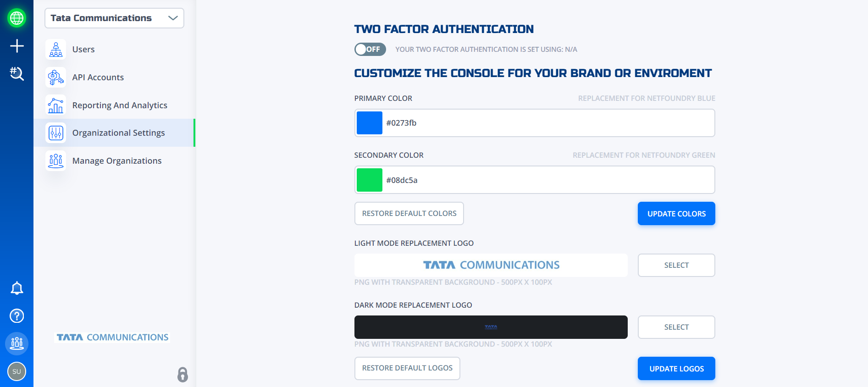The width and height of the screenshot is (868, 387).
Task: Click the Reporting And Analytics chart icon
Action: click(x=56, y=105)
